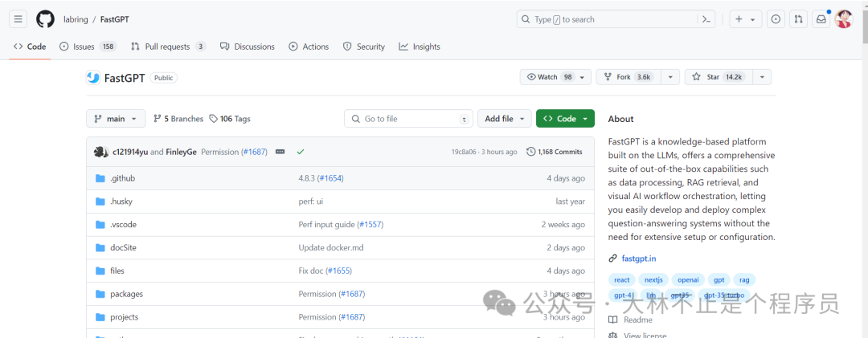Select the nextjs topic tag
868x338 pixels.
tap(653, 280)
